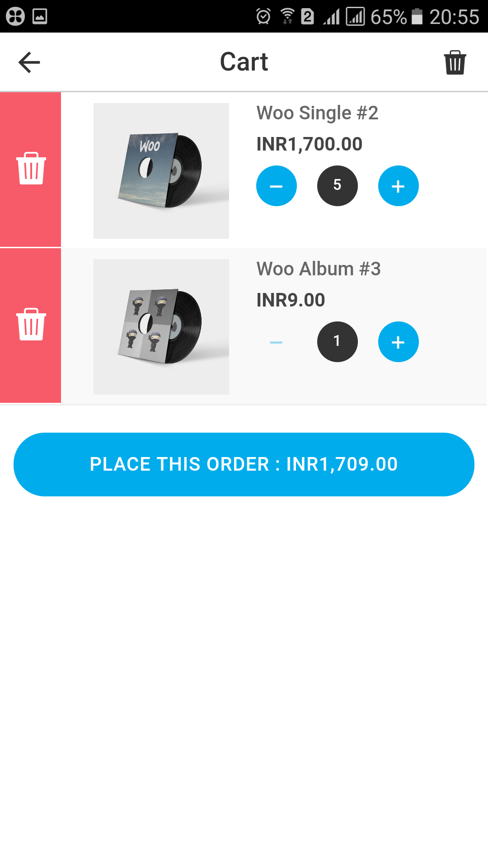Increase Woo Single #2 quantity
488x868 pixels.
coord(398,186)
